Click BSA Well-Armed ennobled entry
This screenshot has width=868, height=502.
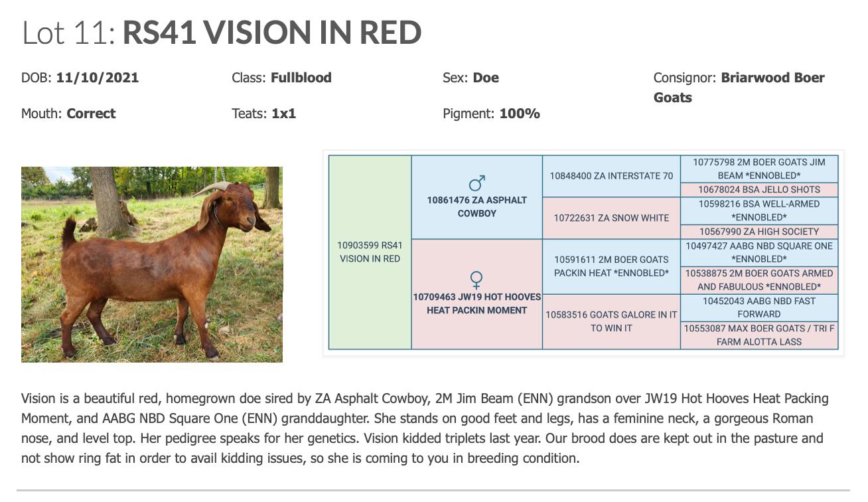click(759, 210)
